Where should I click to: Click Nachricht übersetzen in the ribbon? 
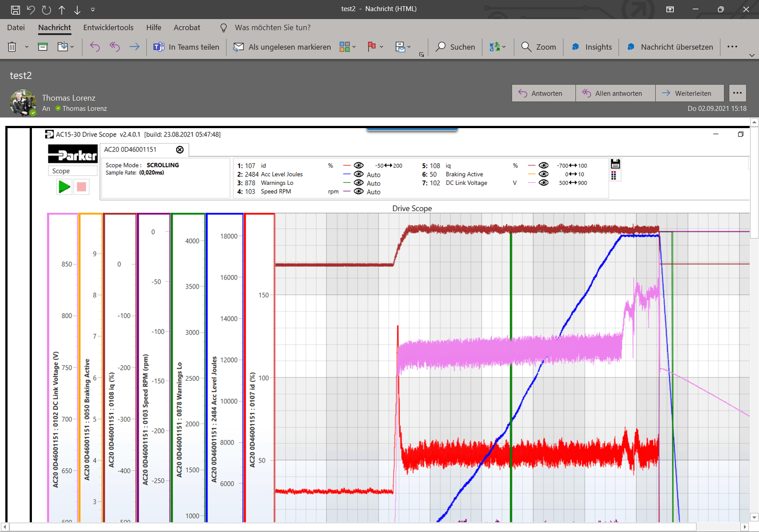(x=669, y=47)
